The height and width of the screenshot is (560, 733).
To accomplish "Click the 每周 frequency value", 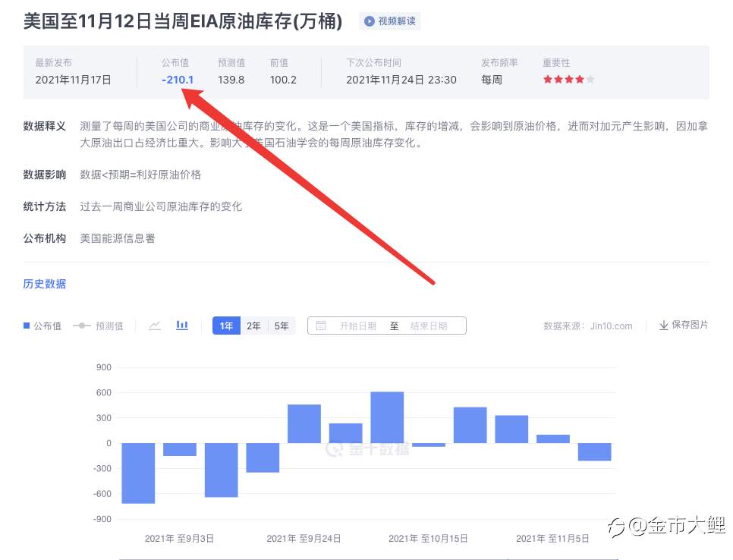I will pyautogui.click(x=492, y=80).
